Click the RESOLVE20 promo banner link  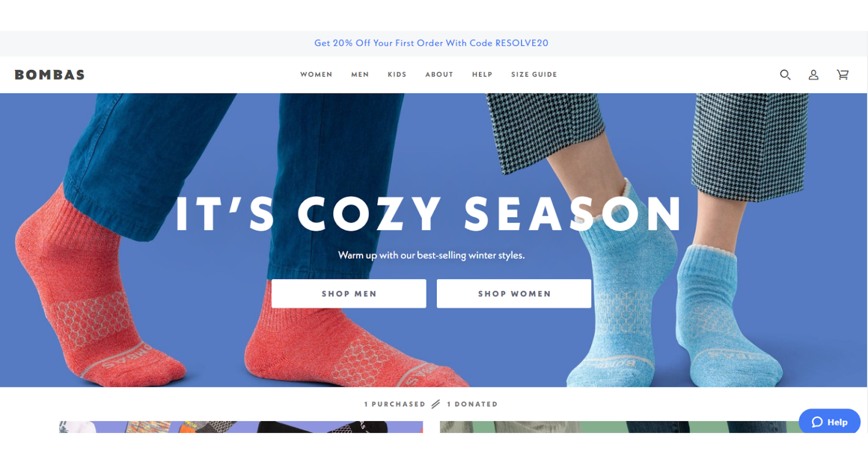click(x=431, y=43)
